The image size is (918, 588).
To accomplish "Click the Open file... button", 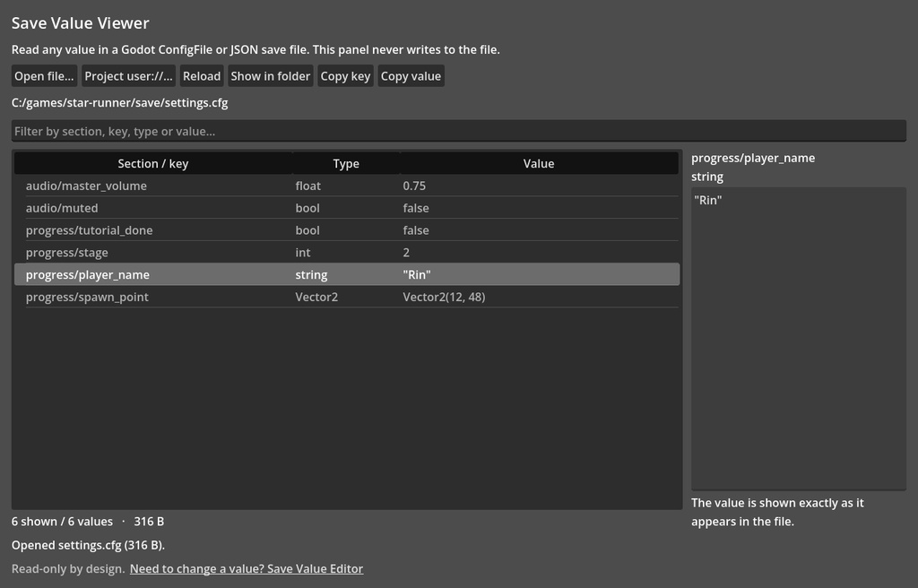I will 45,76.
